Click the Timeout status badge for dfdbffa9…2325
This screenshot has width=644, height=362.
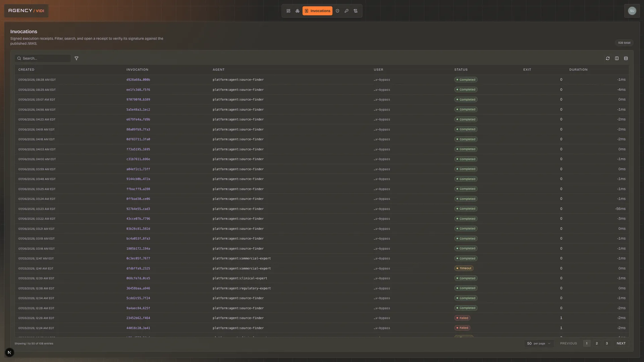click(x=464, y=268)
